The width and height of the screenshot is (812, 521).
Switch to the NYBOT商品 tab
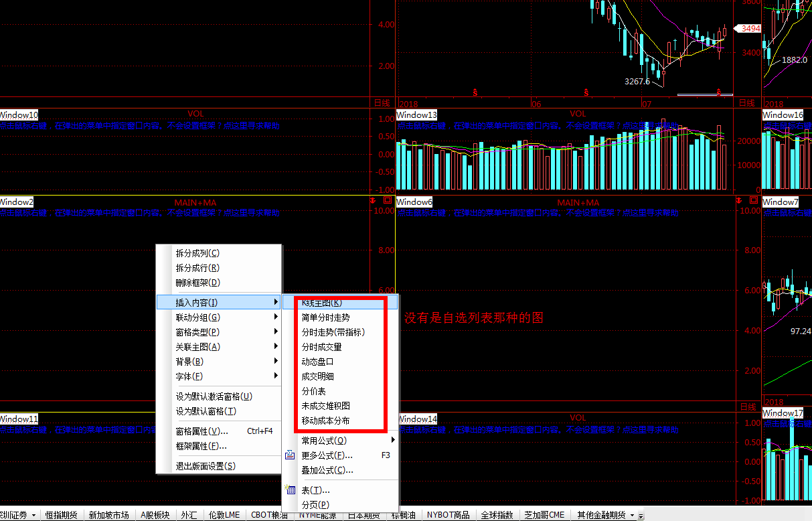(x=449, y=515)
